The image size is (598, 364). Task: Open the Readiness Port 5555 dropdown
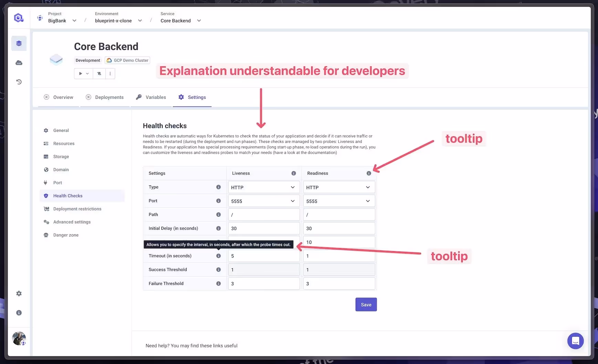point(339,201)
